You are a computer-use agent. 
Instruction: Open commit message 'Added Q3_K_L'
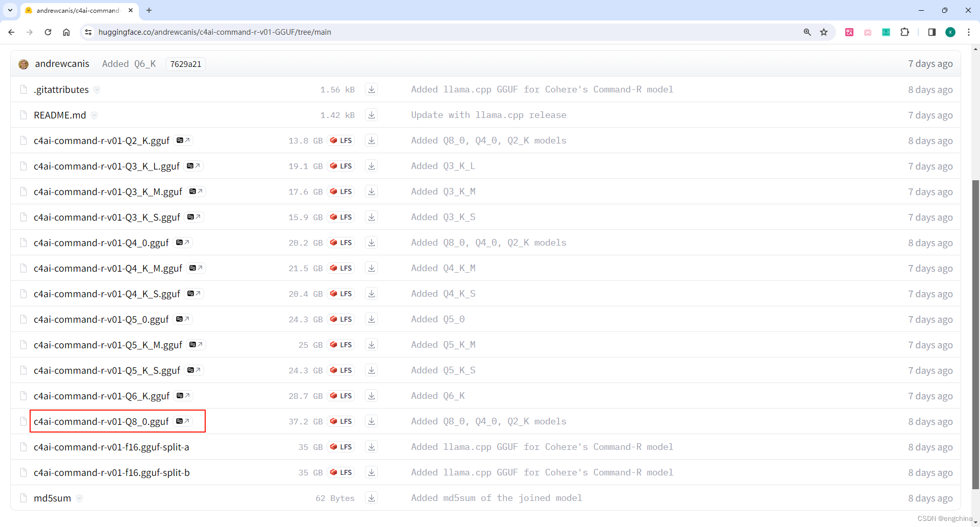[443, 166]
